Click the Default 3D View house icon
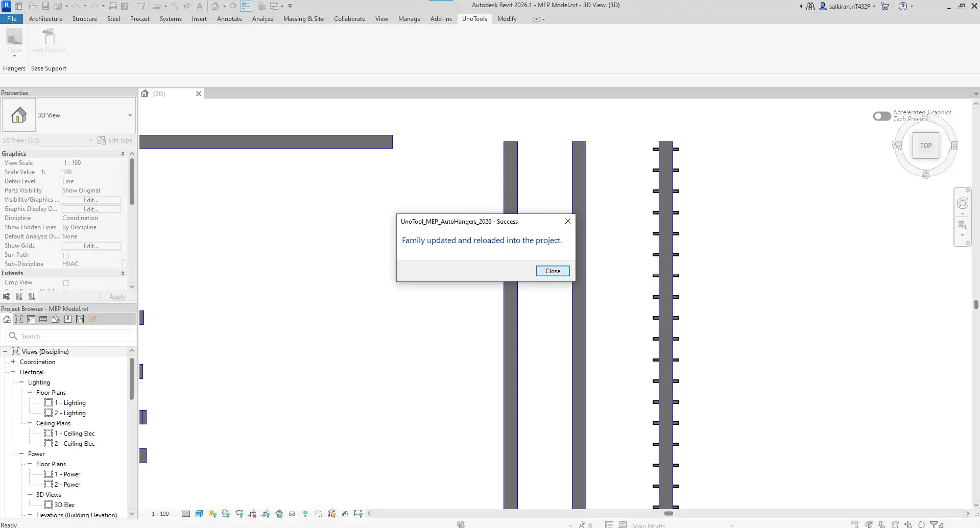 (215, 6)
